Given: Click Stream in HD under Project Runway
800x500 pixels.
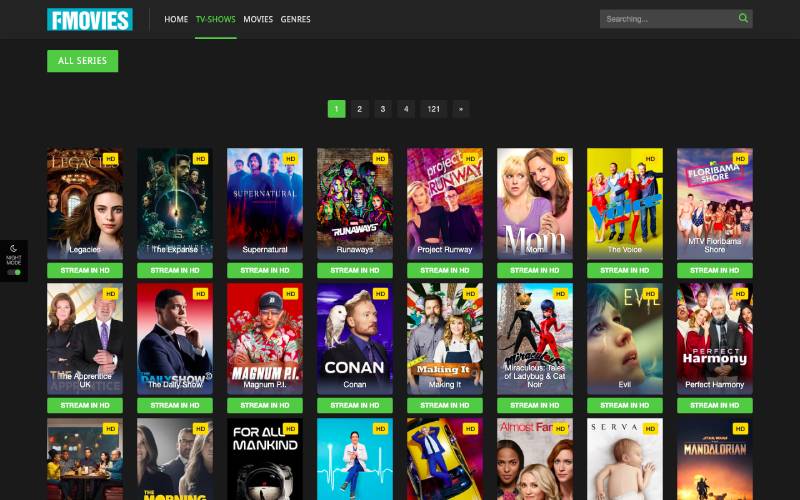Looking at the screenshot, I should pos(445,270).
